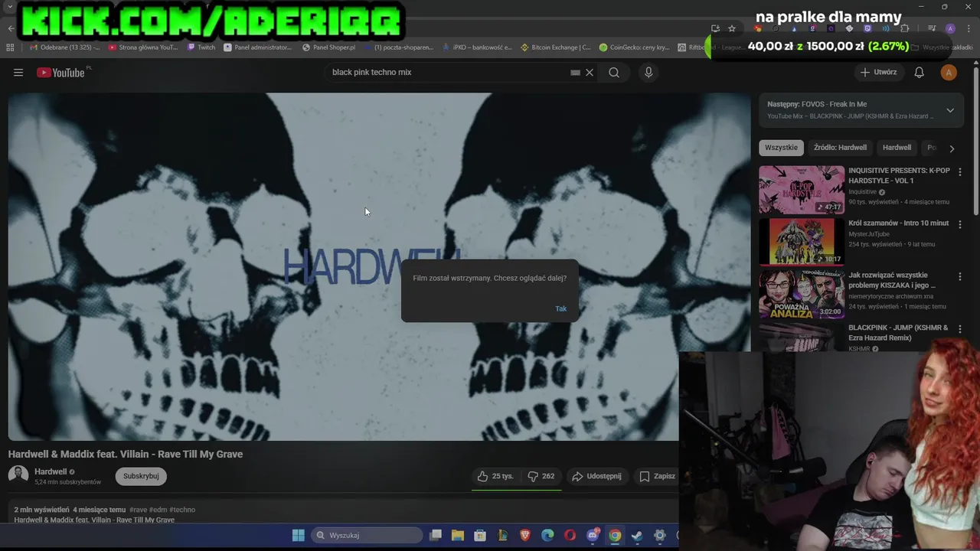Open Windows Start menu
Viewport: 980px width, 551px height.
coord(299,535)
